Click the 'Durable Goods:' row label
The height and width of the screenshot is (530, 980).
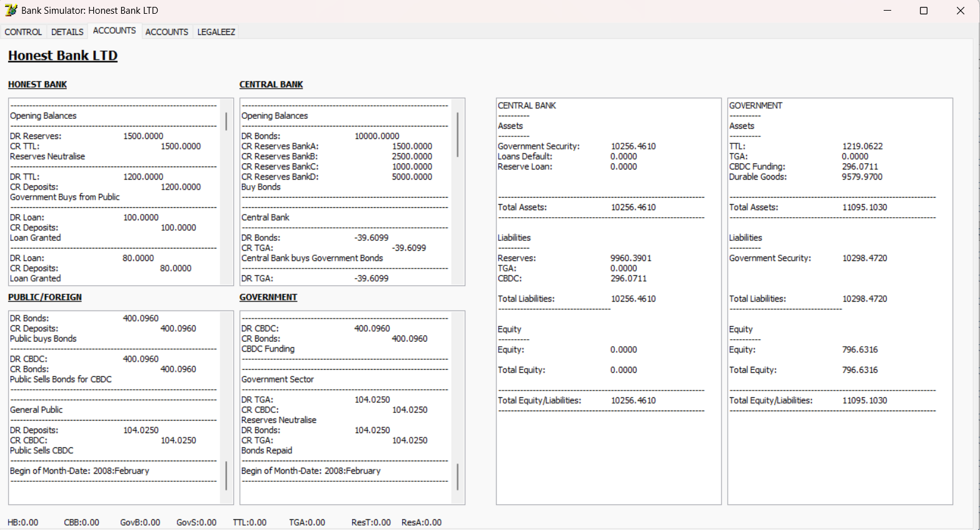point(758,176)
